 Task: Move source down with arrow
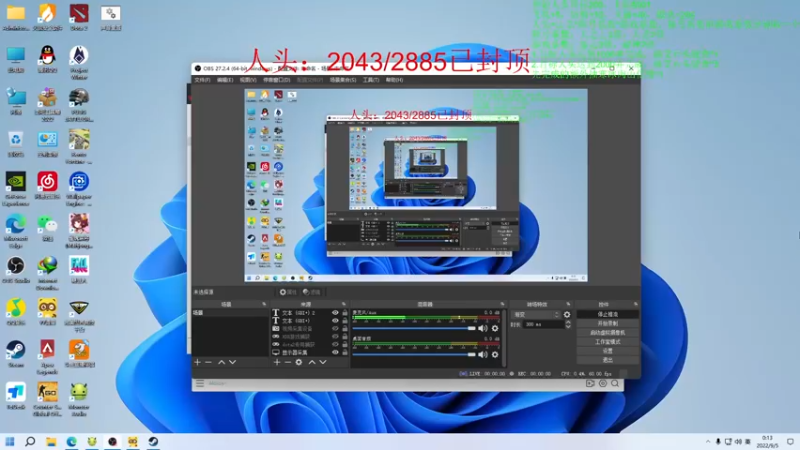click(323, 362)
